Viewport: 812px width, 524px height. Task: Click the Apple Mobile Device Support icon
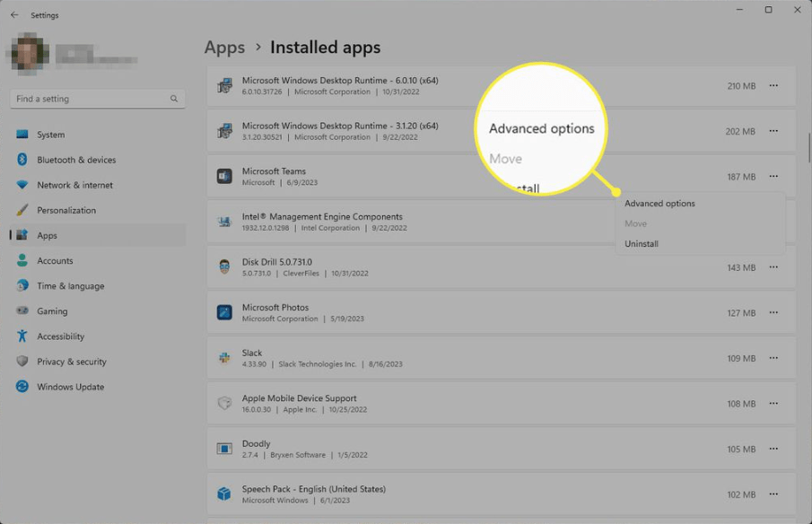pyautogui.click(x=224, y=404)
